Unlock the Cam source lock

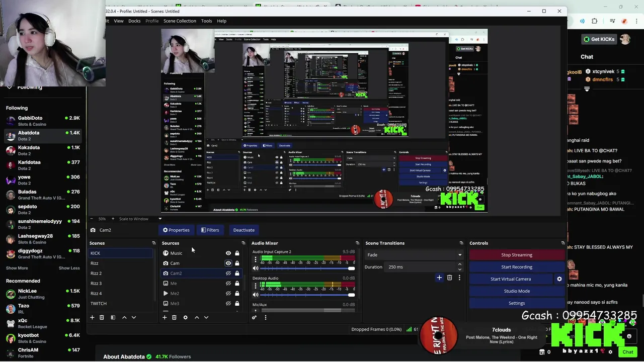pyautogui.click(x=237, y=263)
